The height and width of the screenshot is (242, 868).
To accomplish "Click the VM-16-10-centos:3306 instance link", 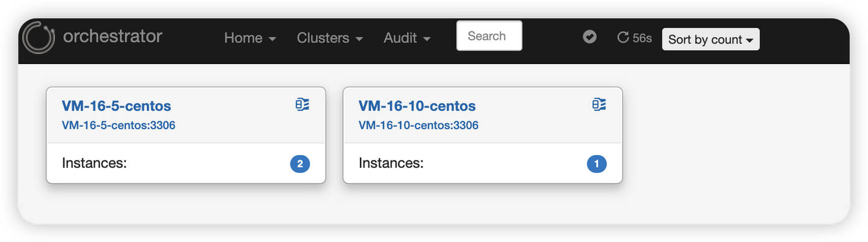I will coord(418,126).
